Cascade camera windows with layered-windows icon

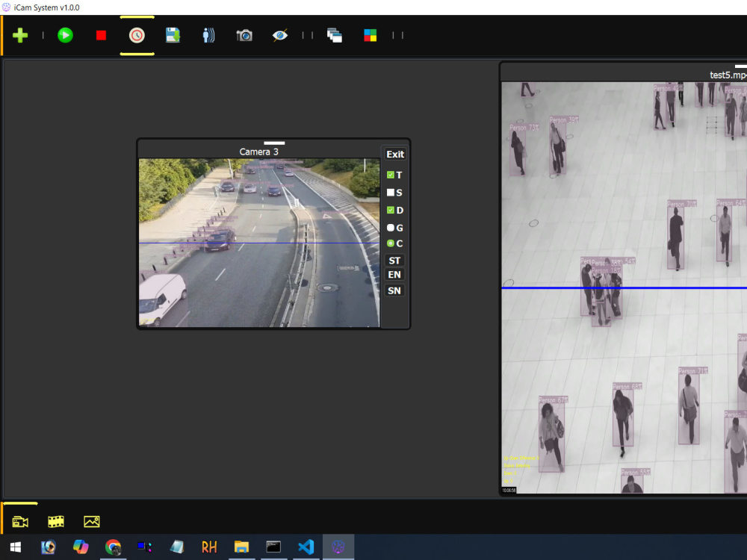pos(333,34)
